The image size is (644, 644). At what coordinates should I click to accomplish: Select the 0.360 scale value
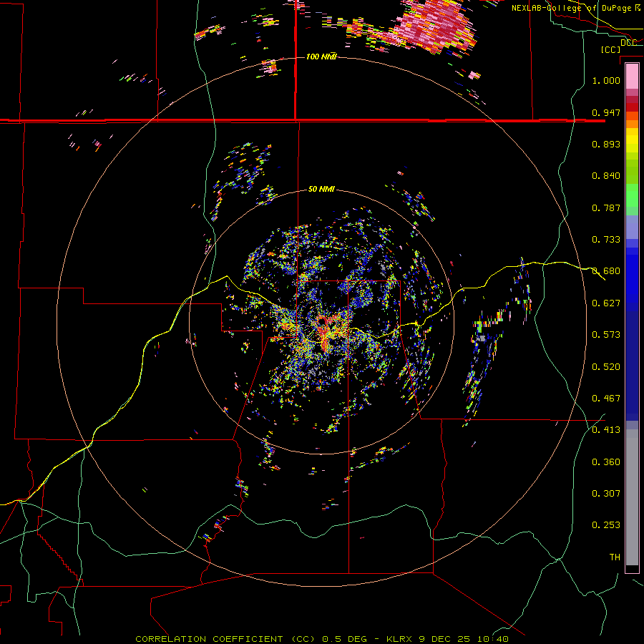606,462
